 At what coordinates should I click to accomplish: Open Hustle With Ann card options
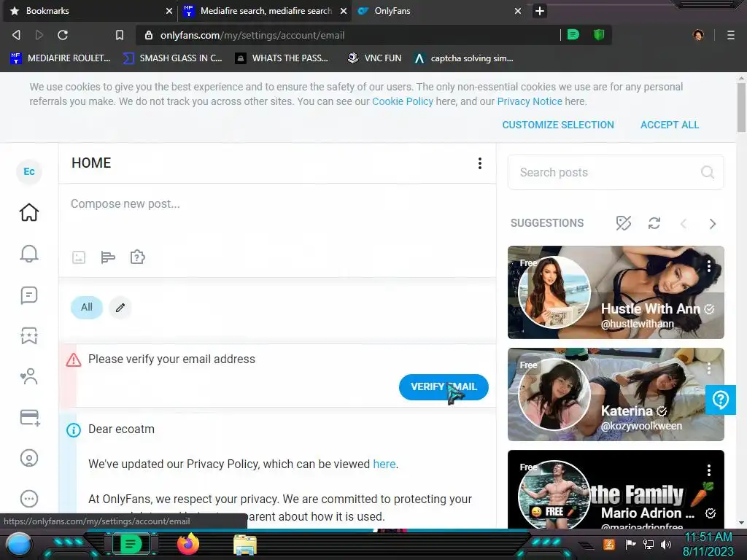click(709, 266)
